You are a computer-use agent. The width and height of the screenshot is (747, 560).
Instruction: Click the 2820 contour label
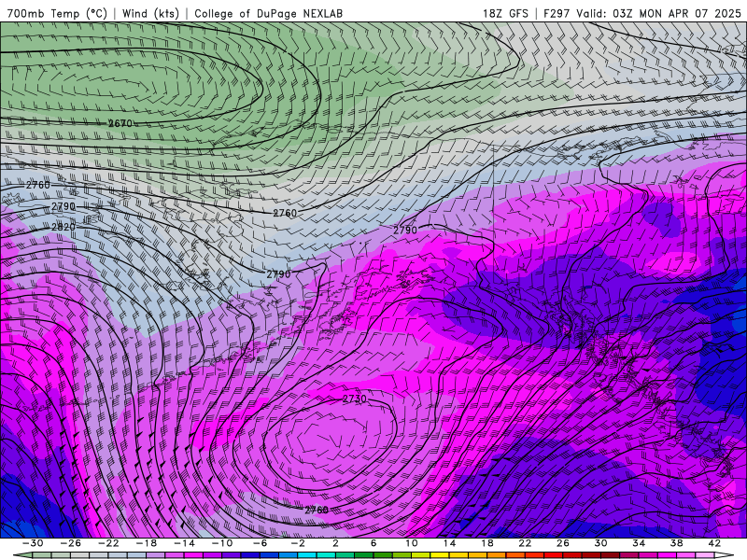[63, 227]
